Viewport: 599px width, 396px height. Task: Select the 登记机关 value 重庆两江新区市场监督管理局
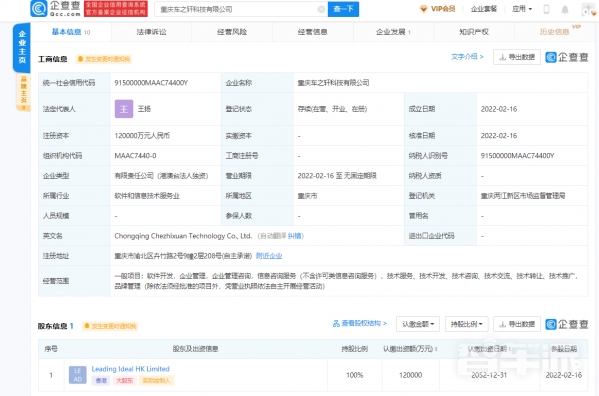coord(523,196)
